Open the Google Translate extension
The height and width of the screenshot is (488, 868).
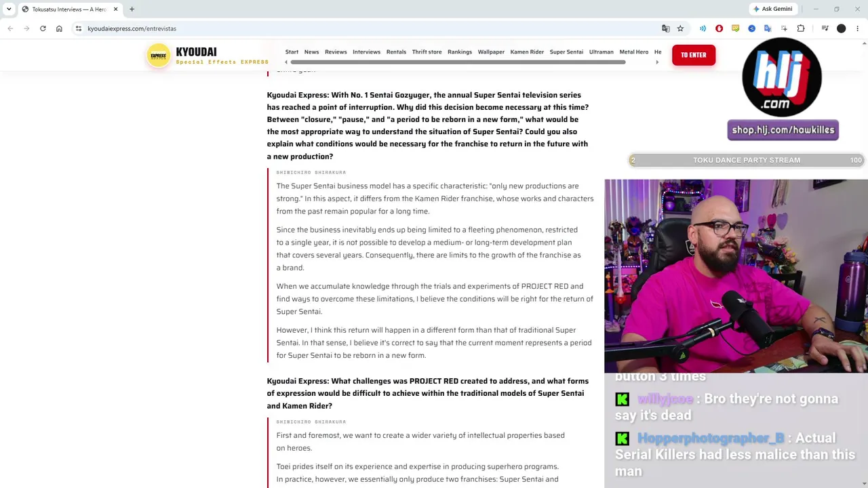tap(768, 28)
